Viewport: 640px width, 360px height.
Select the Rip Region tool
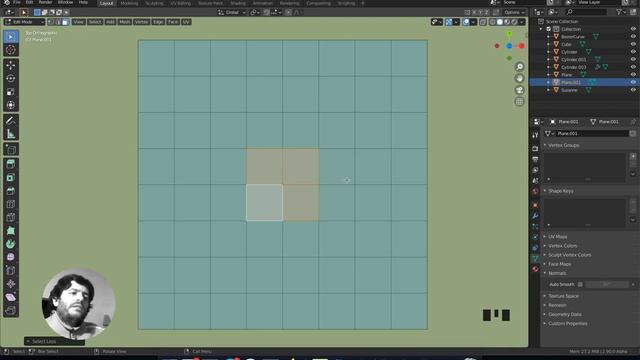[11, 311]
